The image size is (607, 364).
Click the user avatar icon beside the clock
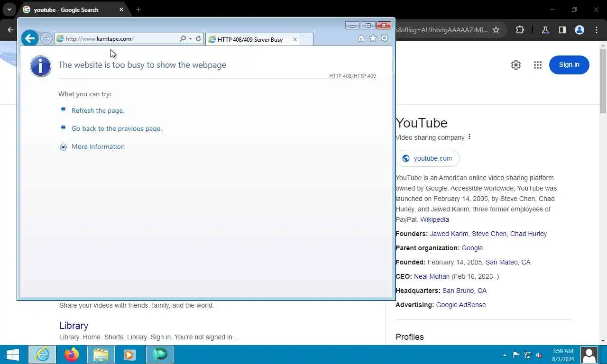pyautogui.click(x=589, y=355)
